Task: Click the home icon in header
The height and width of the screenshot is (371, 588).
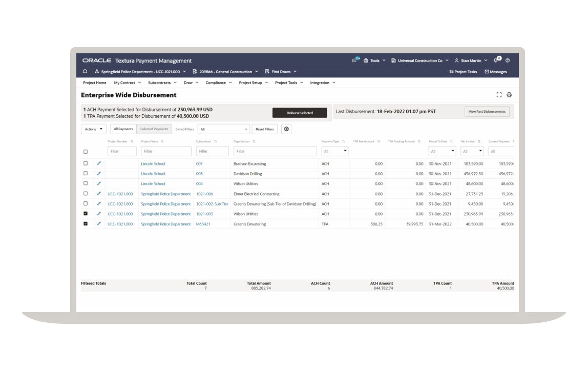Action: (x=85, y=71)
